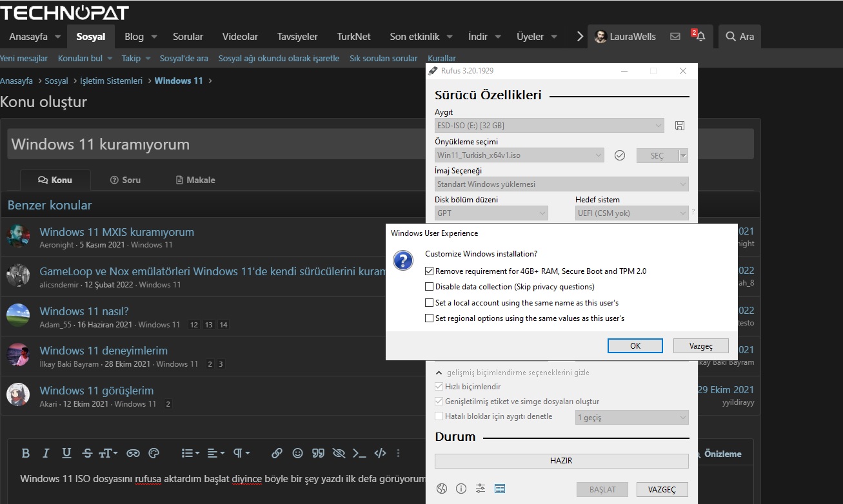Open the paragraph format dropdown
Screen dimensions: 843x504
(241, 453)
